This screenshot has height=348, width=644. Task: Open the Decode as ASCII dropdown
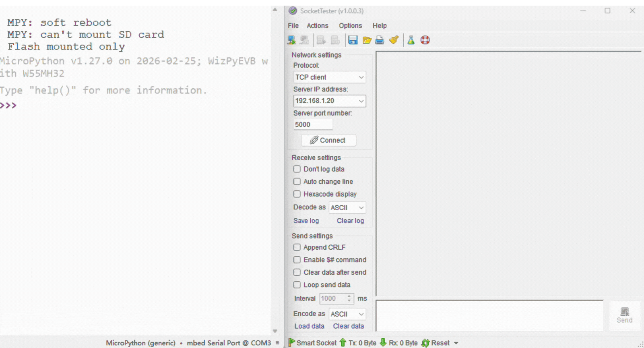[347, 207]
